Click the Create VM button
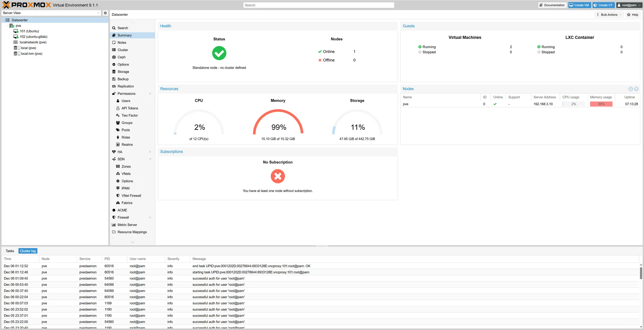644x330 pixels. [579, 5]
